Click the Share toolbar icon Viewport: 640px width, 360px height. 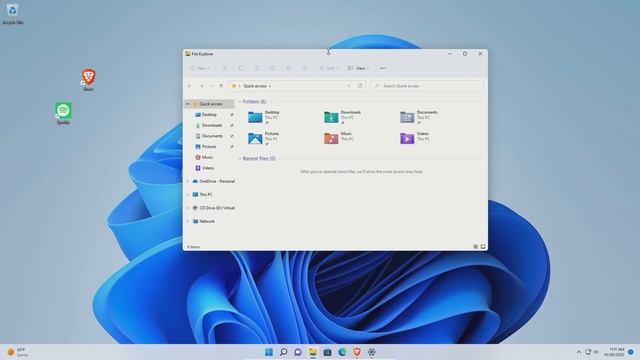(289, 68)
